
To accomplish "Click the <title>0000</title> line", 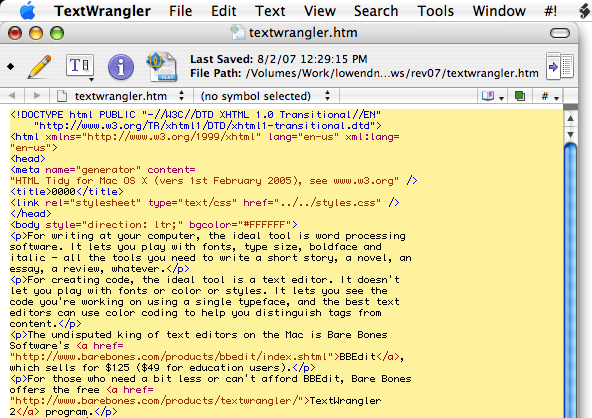I will (67, 191).
